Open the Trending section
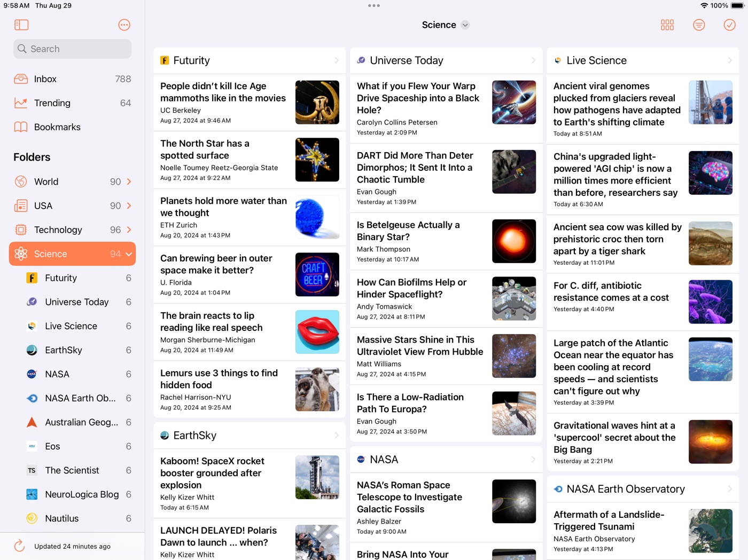Viewport: 748px width, 560px height. 72,103
